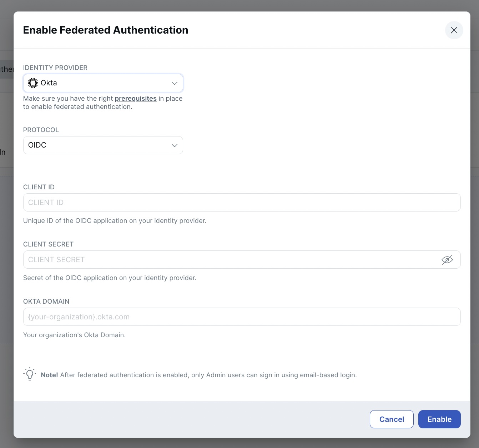The image size is (479, 448).
Task: Click the Note text at the dialog bottom
Action: click(199, 375)
